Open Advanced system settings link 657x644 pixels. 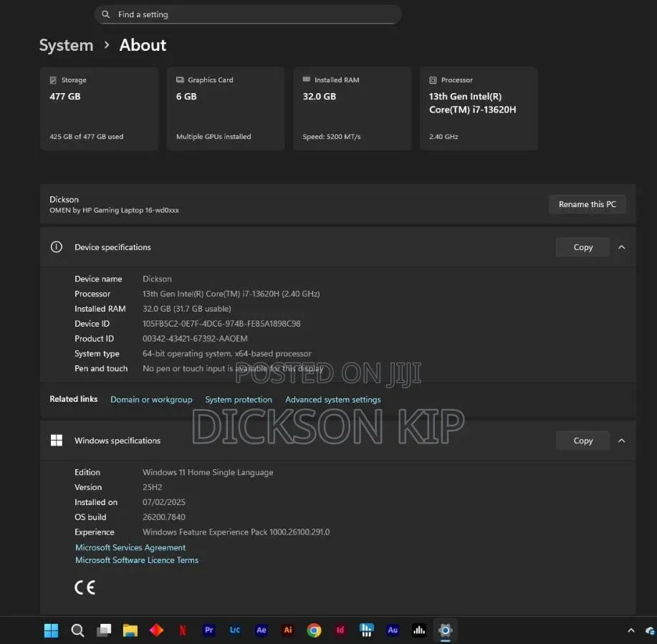tap(333, 399)
